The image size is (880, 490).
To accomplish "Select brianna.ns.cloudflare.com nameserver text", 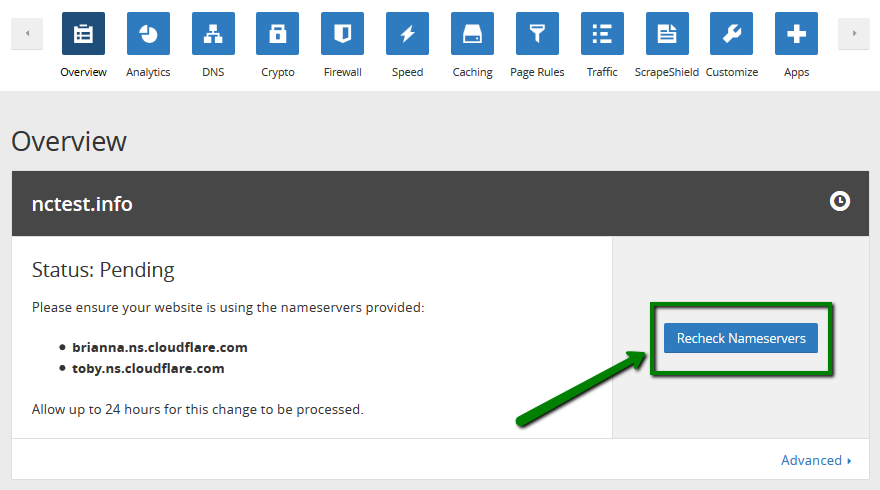I will [x=159, y=347].
